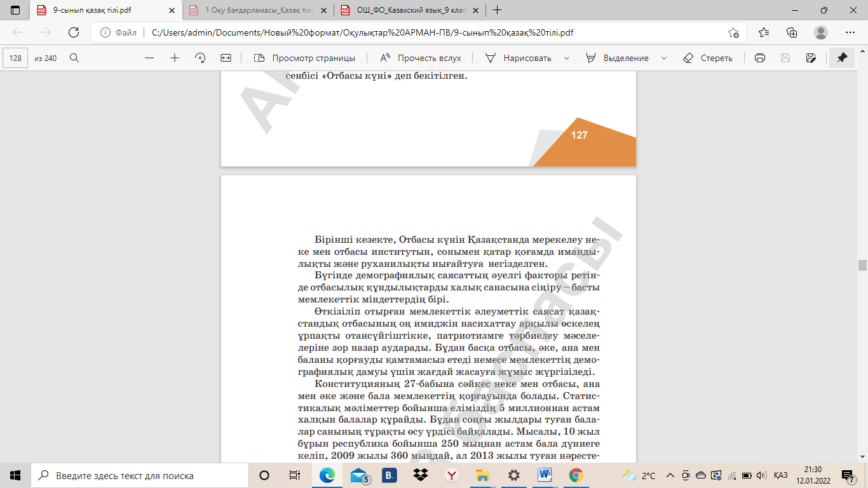Image resolution: width=868 pixels, height=488 pixels.
Task: Click the Save As PDF icon
Action: tap(811, 58)
